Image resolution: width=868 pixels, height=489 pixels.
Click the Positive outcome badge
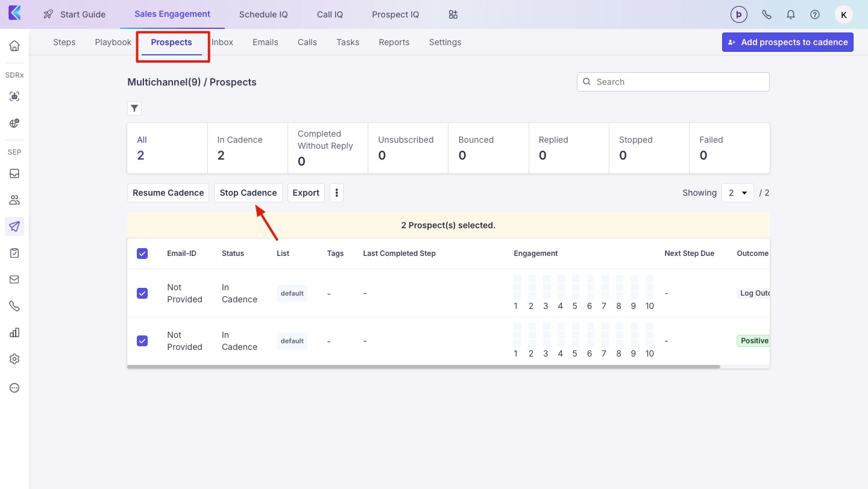pyautogui.click(x=753, y=341)
